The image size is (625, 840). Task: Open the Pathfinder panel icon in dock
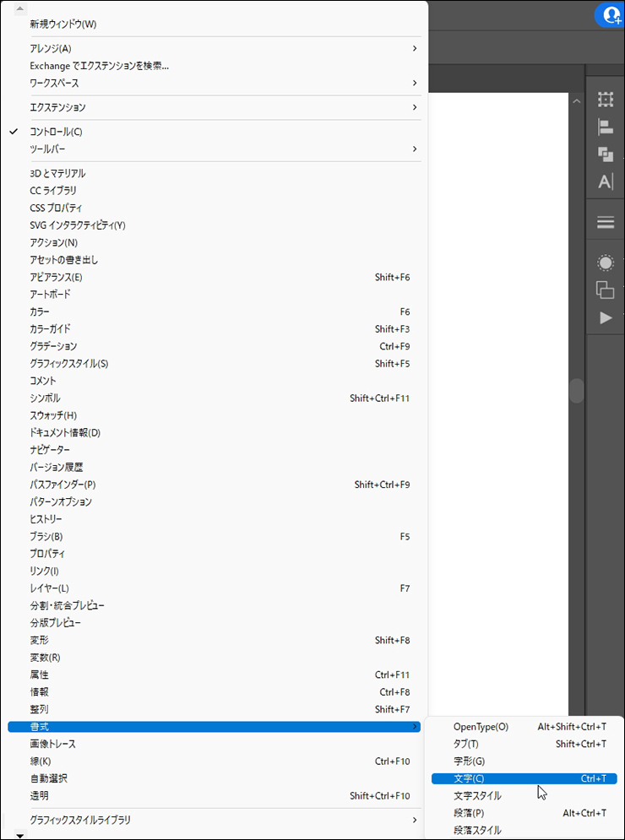[605, 154]
